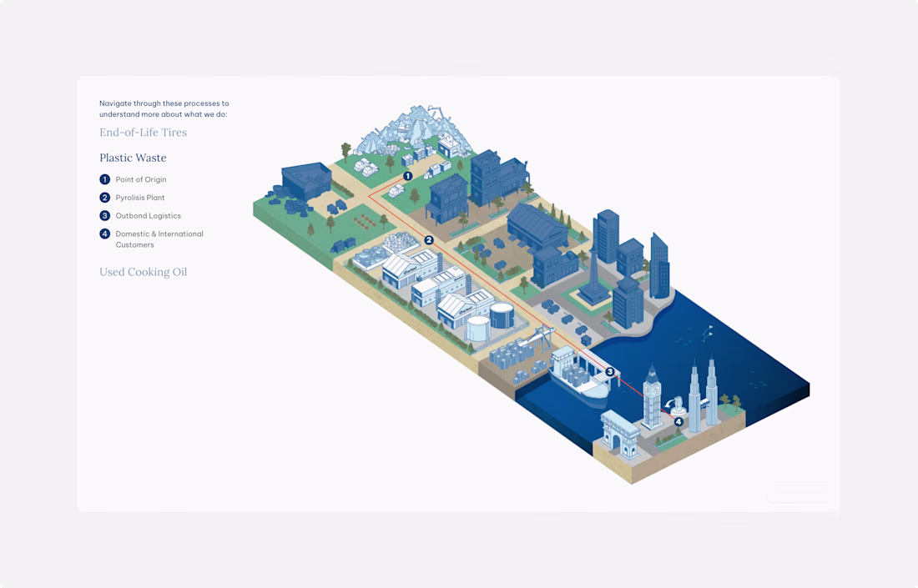918x588 pixels.
Task: Click map marker 2 at the plant
Action: [429, 240]
